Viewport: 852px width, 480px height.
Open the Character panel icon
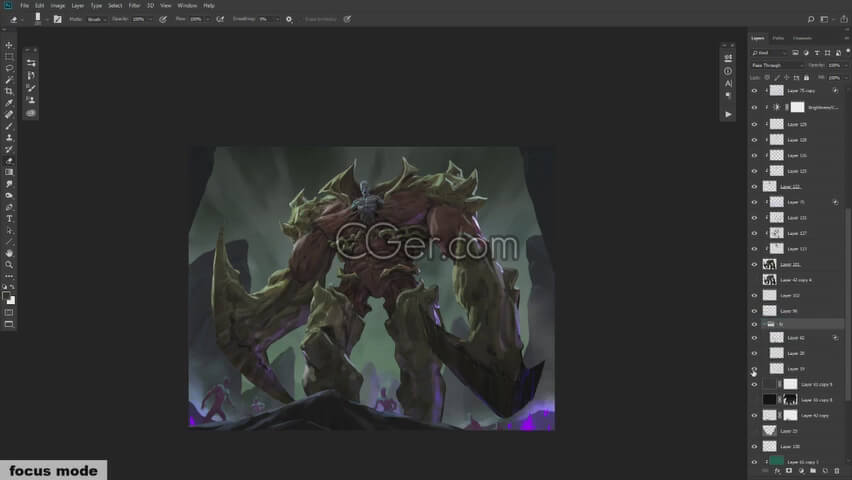tap(728, 83)
